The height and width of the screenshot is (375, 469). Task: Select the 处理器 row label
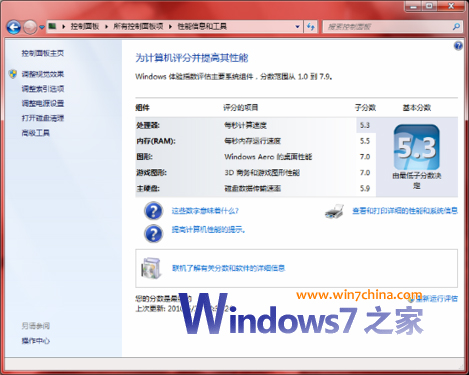[148, 125]
